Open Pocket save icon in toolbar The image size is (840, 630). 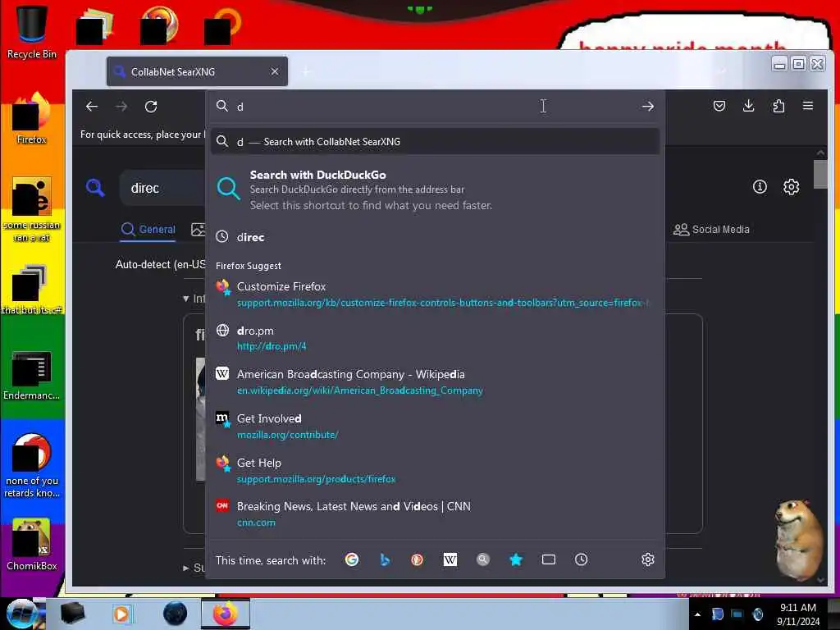[x=719, y=106]
